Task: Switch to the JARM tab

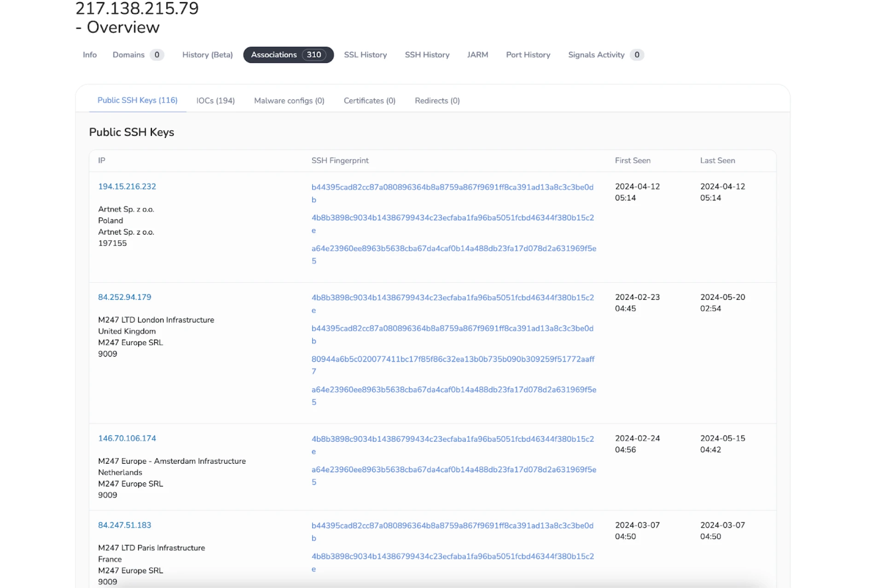Action: [477, 55]
